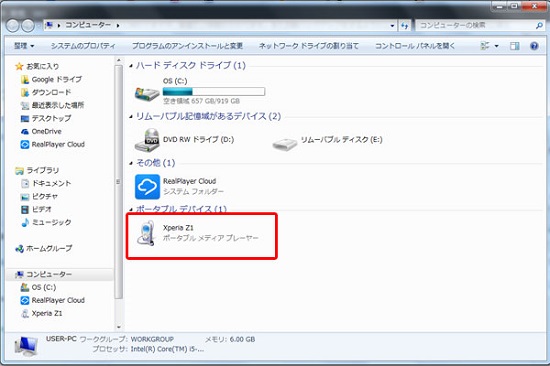This screenshot has width=550, height=366.
Task: Click ネットワーク ドライブの割り当て button
Action: pyautogui.click(x=309, y=46)
